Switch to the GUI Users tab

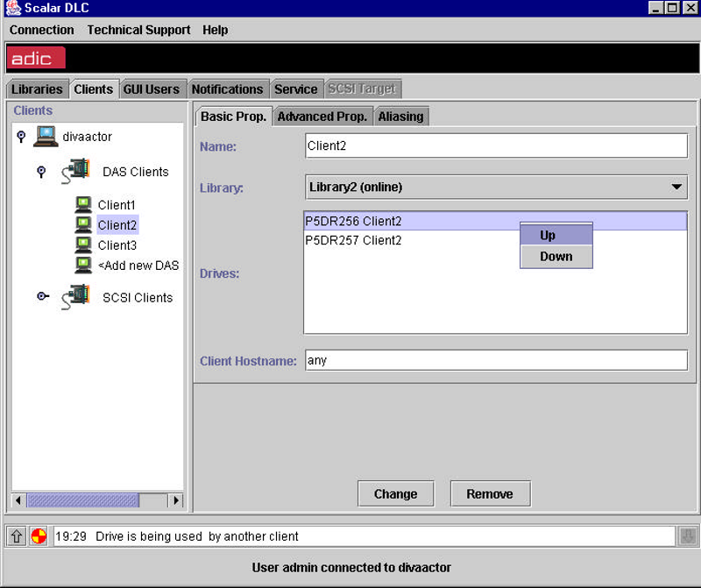tap(151, 89)
